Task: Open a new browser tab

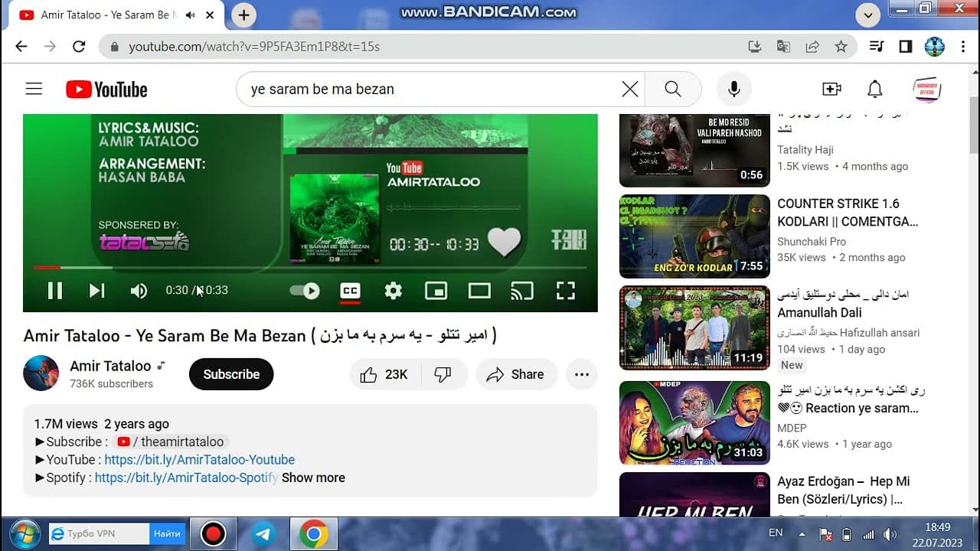Action: (x=243, y=15)
